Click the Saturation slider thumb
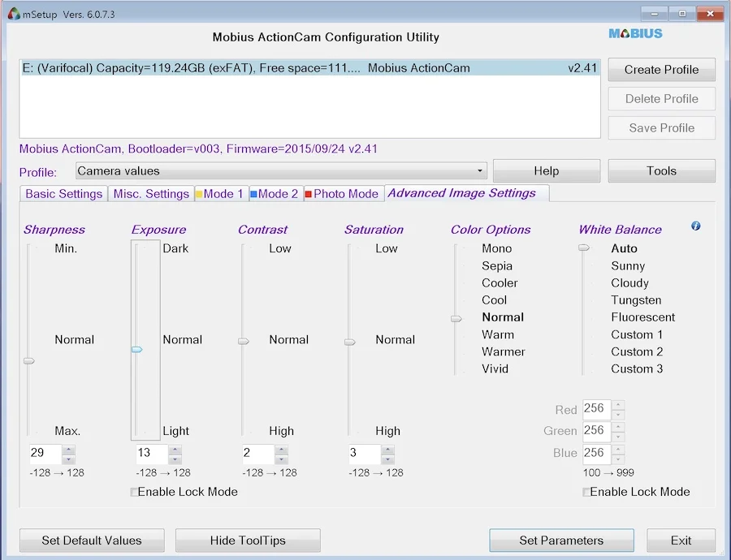Screen dimensions: 731x560 click(349, 342)
